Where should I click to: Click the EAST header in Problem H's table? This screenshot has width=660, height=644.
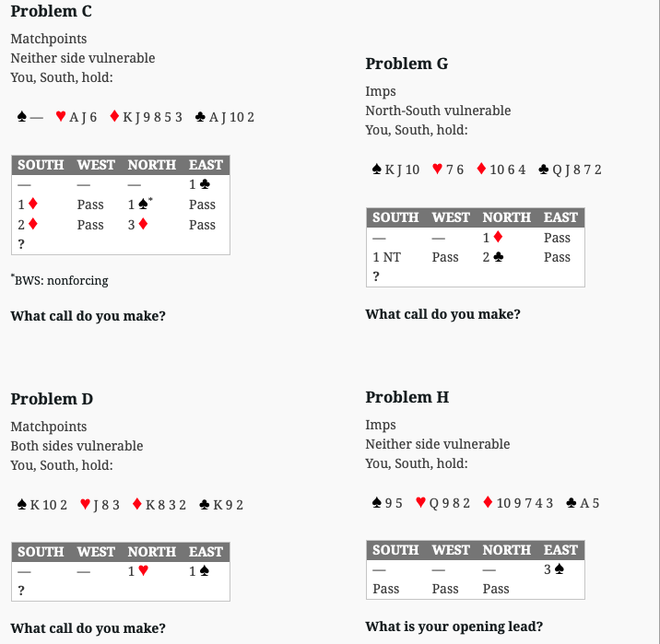point(560,550)
